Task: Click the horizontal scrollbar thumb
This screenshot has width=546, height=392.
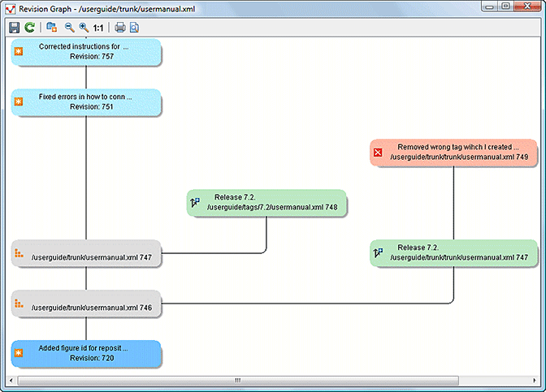Action: coord(237,379)
